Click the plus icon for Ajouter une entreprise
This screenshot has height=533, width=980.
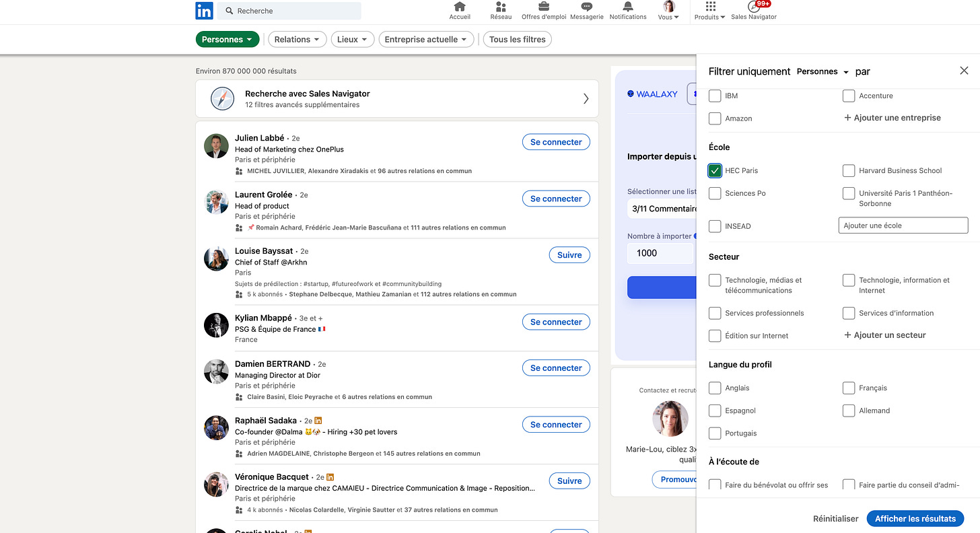click(847, 118)
